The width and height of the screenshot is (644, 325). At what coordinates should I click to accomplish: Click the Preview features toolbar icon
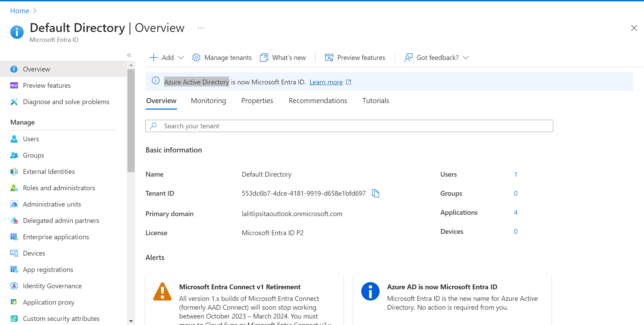point(329,58)
